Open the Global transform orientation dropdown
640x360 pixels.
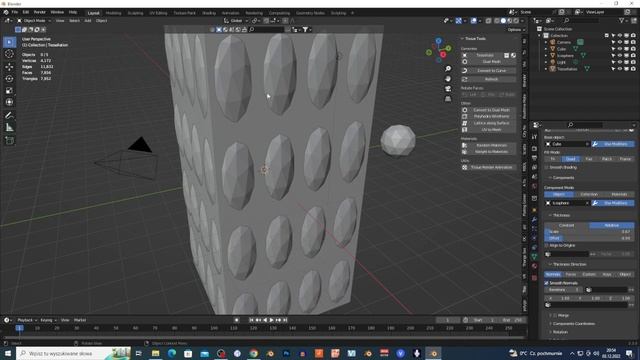(236, 20)
